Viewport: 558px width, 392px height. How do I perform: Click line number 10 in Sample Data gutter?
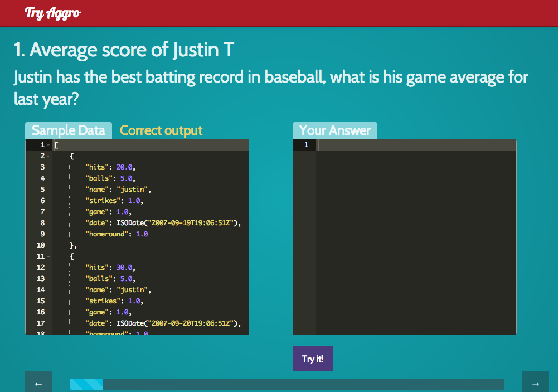pos(40,245)
